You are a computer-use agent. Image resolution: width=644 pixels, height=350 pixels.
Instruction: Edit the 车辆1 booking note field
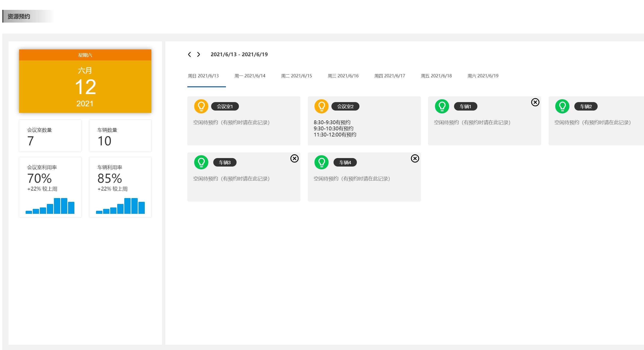(x=472, y=122)
